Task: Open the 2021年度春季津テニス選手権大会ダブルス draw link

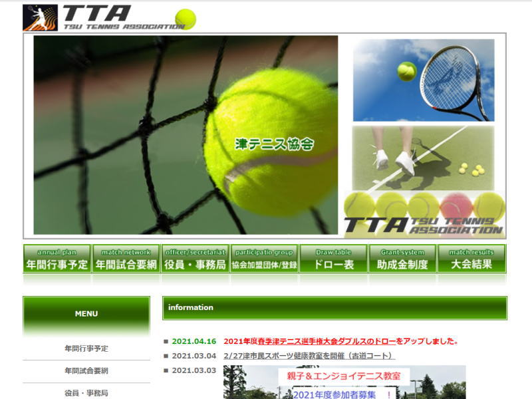Action: [341, 341]
